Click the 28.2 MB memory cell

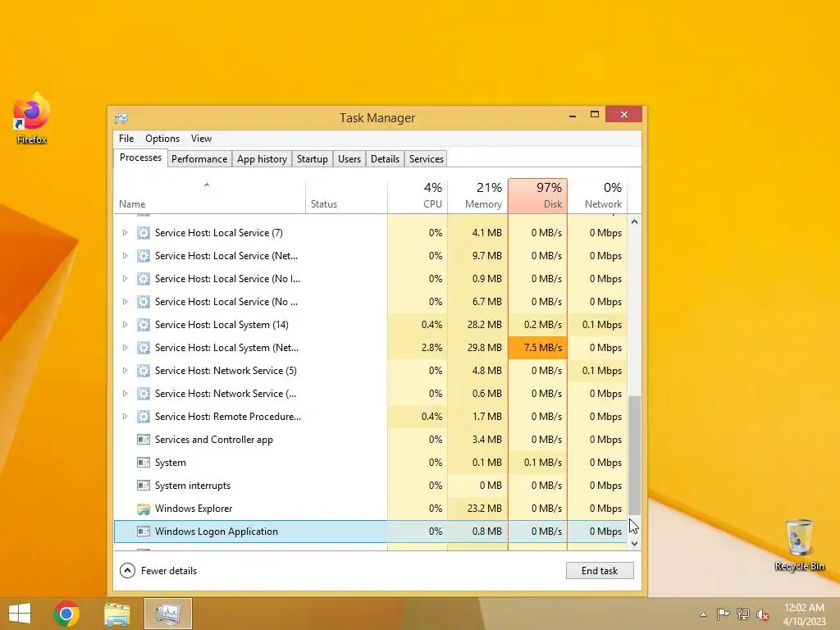click(x=478, y=325)
